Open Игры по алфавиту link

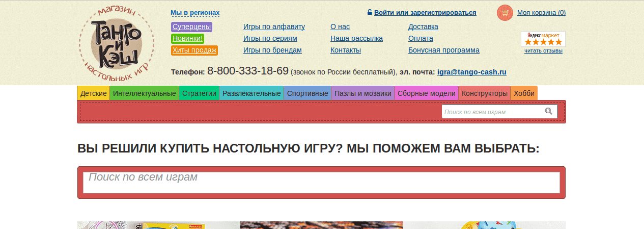coord(274,27)
